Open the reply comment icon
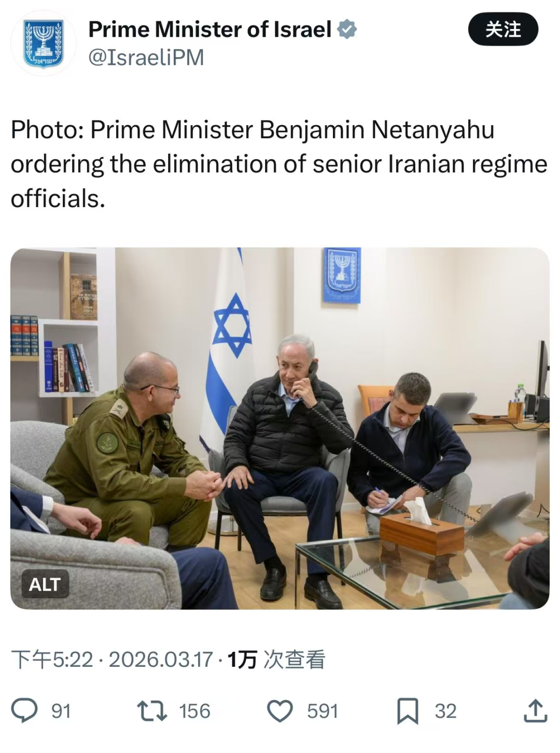Image resolution: width=560 pixels, height=753 pixels. [x=24, y=711]
